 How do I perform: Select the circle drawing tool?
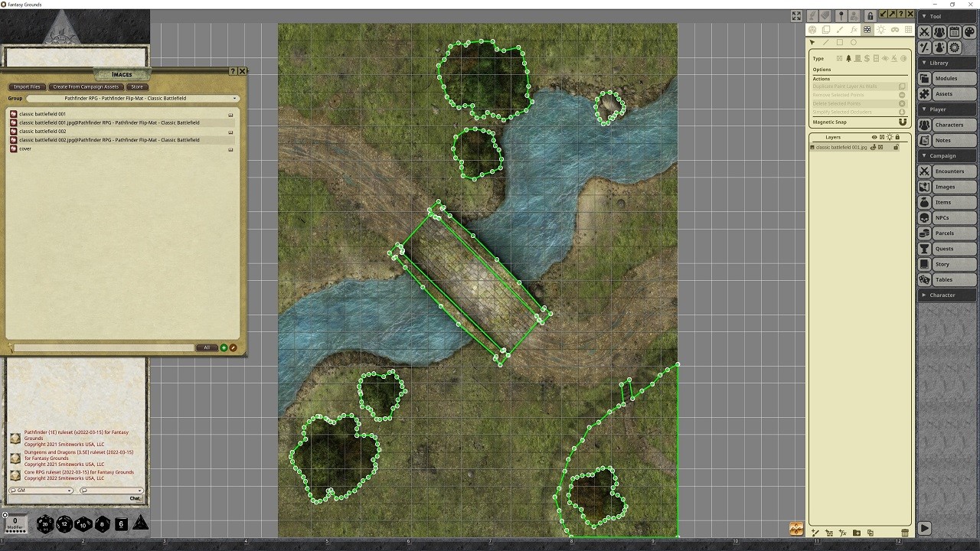pos(853,42)
